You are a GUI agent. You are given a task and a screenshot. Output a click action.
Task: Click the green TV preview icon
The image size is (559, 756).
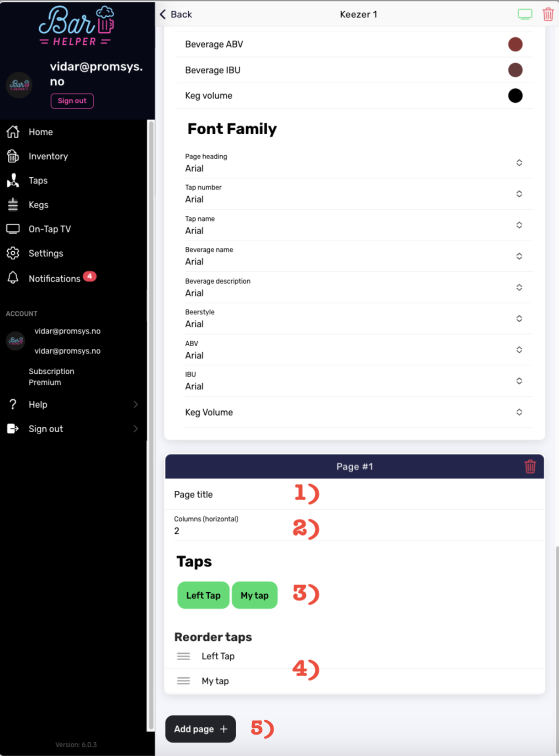click(x=524, y=14)
